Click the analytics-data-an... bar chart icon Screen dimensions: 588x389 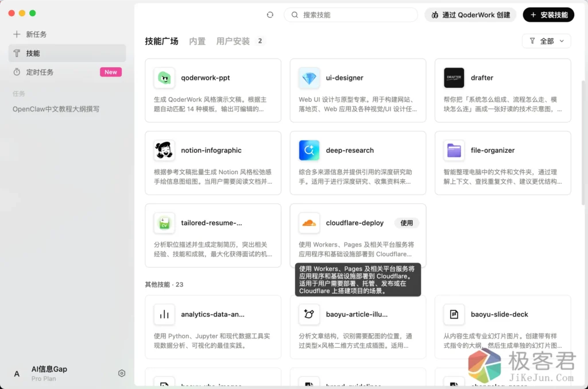164,314
